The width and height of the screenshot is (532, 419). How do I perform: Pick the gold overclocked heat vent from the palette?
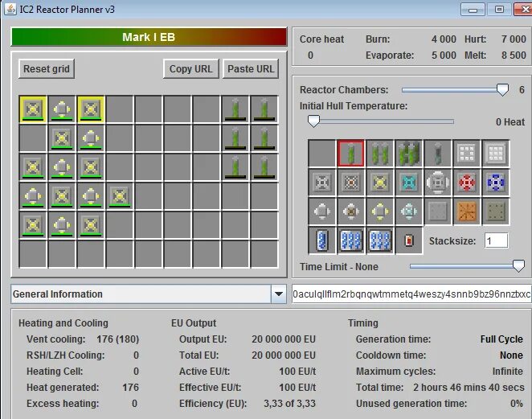point(380,183)
